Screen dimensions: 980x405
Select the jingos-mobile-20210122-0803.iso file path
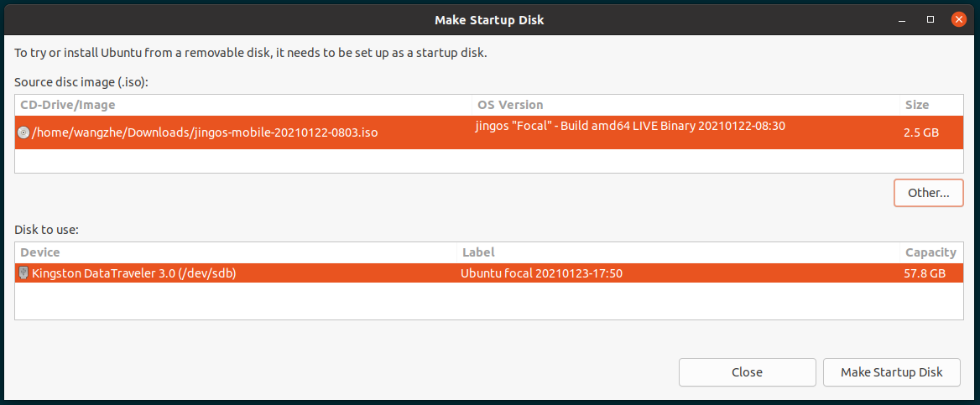click(x=205, y=132)
